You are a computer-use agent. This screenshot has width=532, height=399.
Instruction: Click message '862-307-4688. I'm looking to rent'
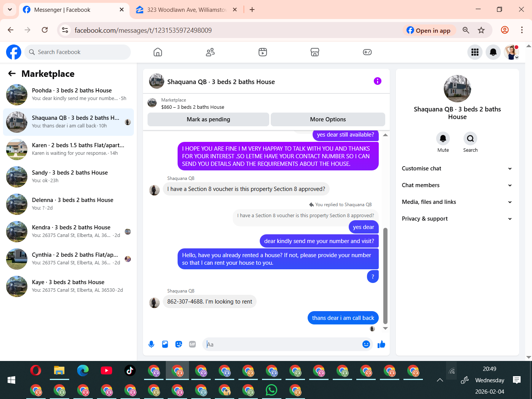click(x=210, y=302)
